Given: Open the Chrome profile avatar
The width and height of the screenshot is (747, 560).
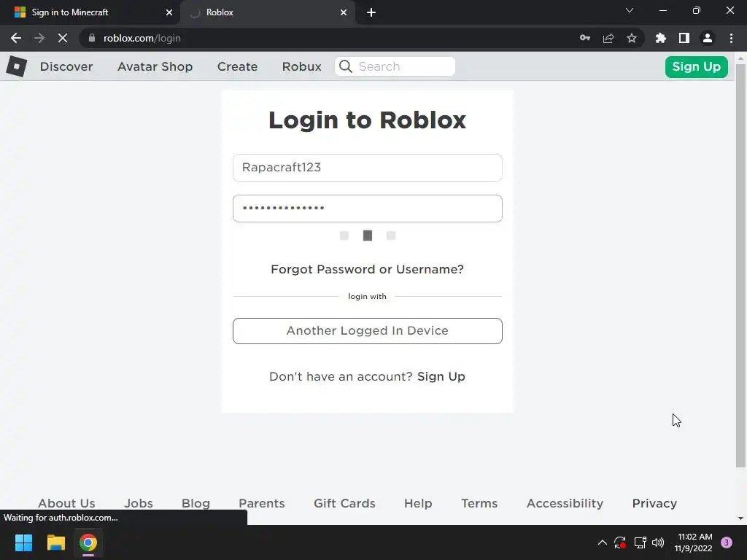Looking at the screenshot, I should point(708,38).
